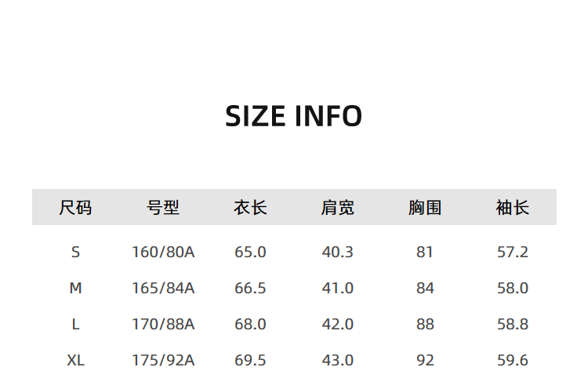The image size is (588, 378).
Task: Click the 170/88A size type cell
Action: pos(163,325)
